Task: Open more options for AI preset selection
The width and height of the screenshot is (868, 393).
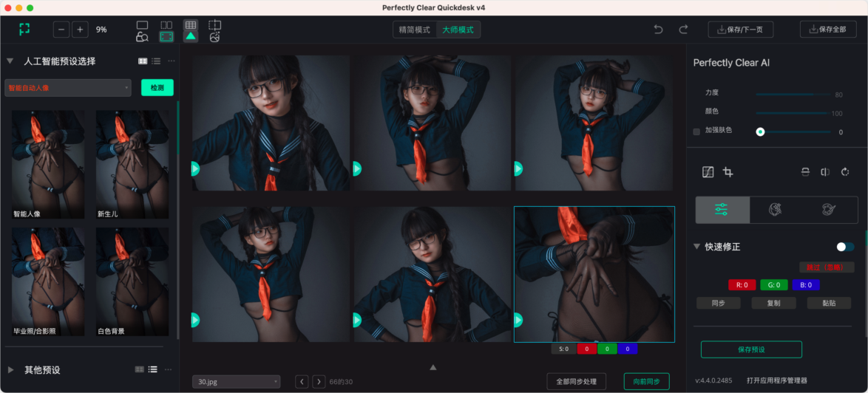Action: [x=171, y=61]
